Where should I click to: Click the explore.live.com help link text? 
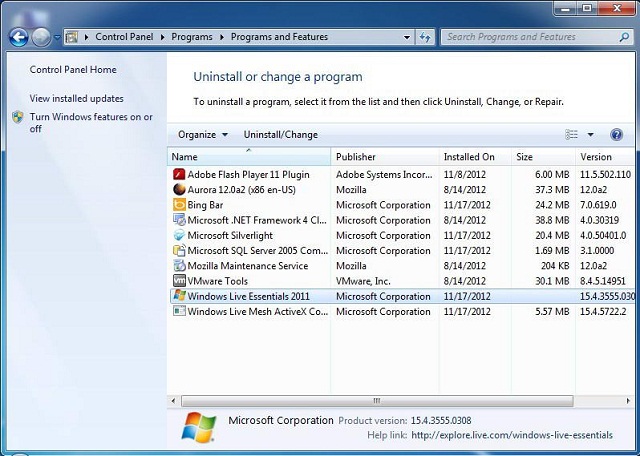coord(512,435)
